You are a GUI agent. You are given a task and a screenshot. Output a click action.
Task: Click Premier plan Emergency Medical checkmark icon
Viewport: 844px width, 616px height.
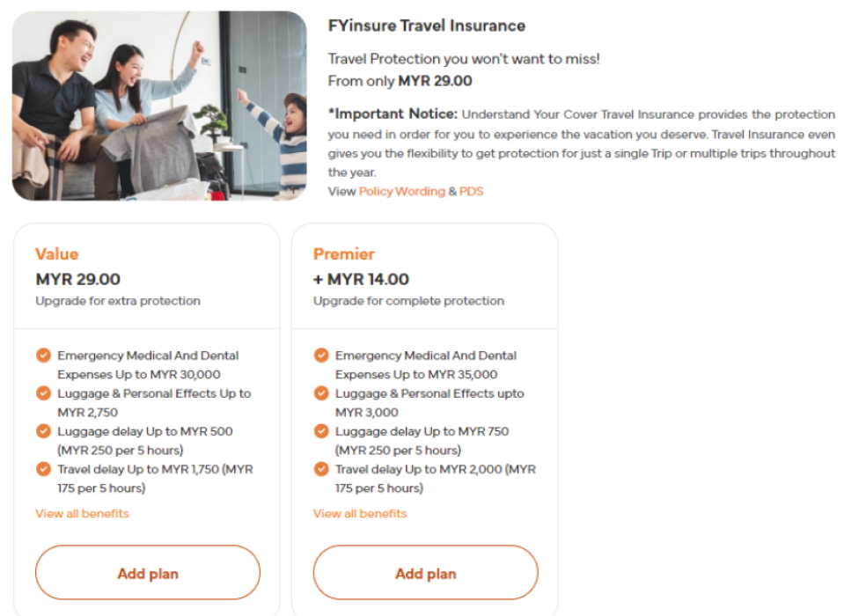pos(321,356)
